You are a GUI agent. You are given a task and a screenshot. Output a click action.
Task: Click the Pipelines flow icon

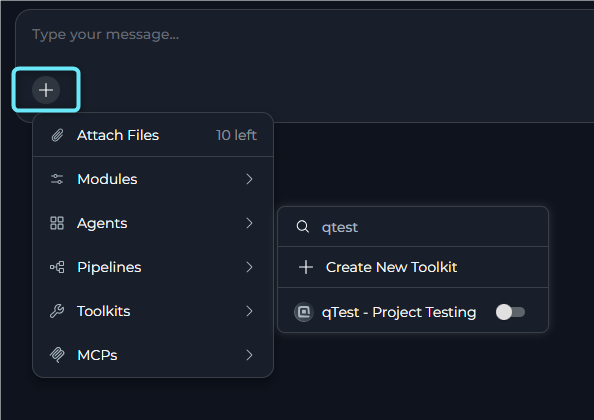[x=57, y=267]
